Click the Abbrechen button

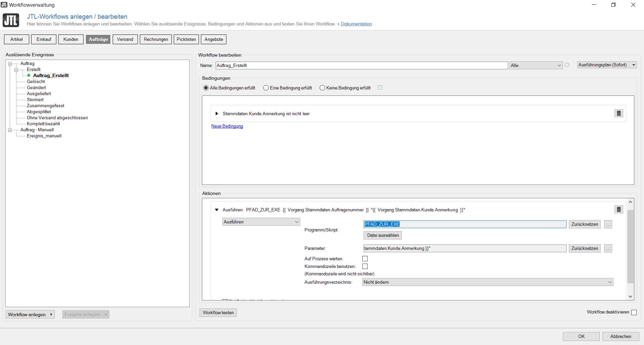pyautogui.click(x=621, y=336)
